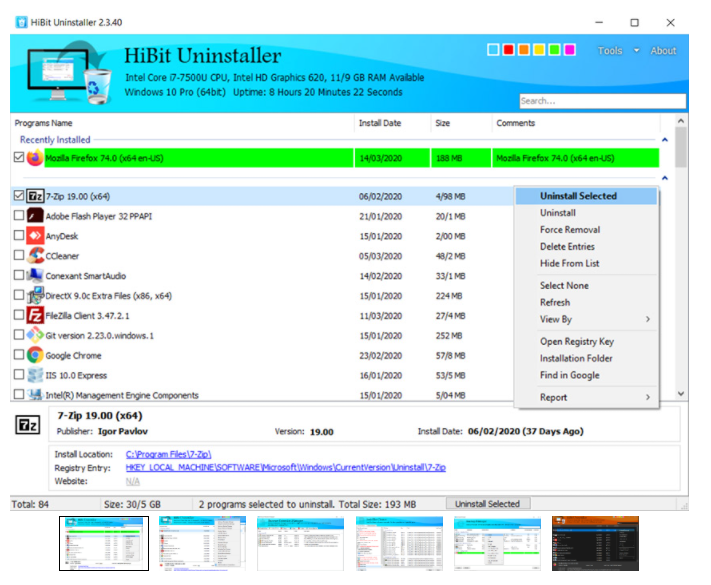This screenshot has width=711, height=585.
Task: Select Hide From List menu entry
Action: [x=586, y=263]
